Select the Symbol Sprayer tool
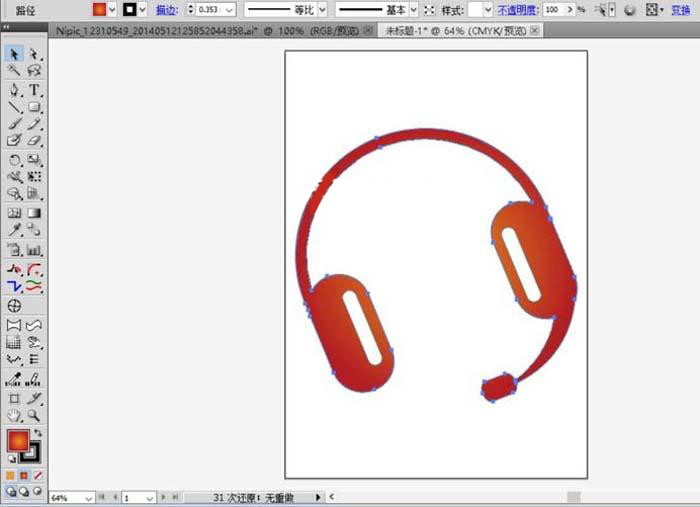Viewport: 700px width, 507px height. [14, 249]
